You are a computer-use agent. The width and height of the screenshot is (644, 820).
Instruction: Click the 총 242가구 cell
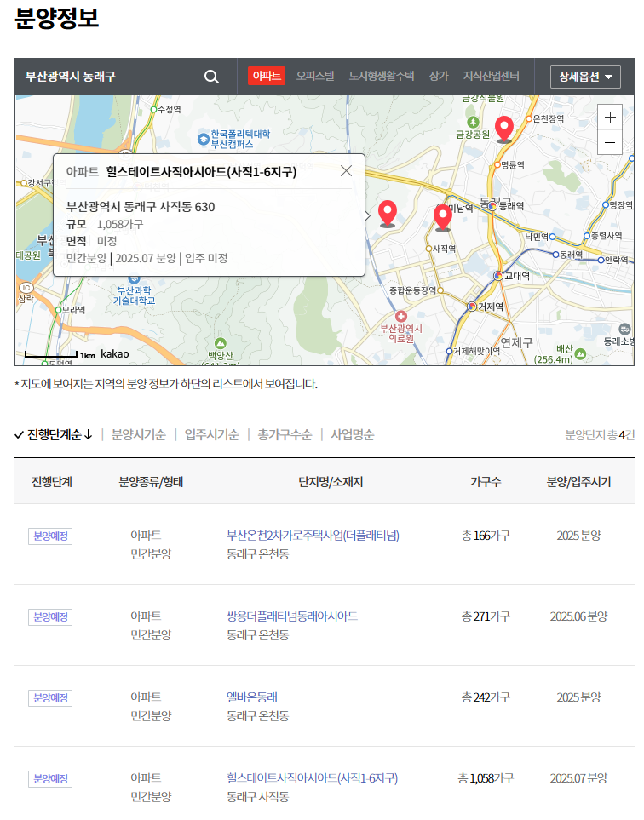(x=486, y=697)
